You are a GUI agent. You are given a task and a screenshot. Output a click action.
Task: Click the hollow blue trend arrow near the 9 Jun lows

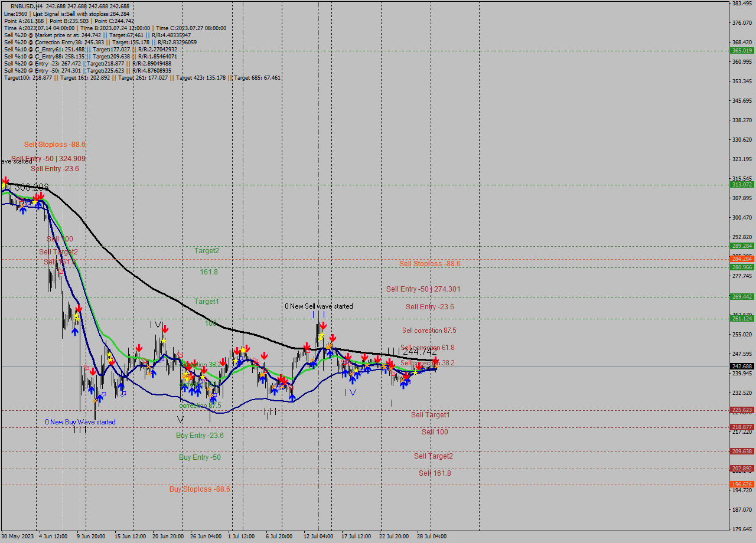pos(103,393)
